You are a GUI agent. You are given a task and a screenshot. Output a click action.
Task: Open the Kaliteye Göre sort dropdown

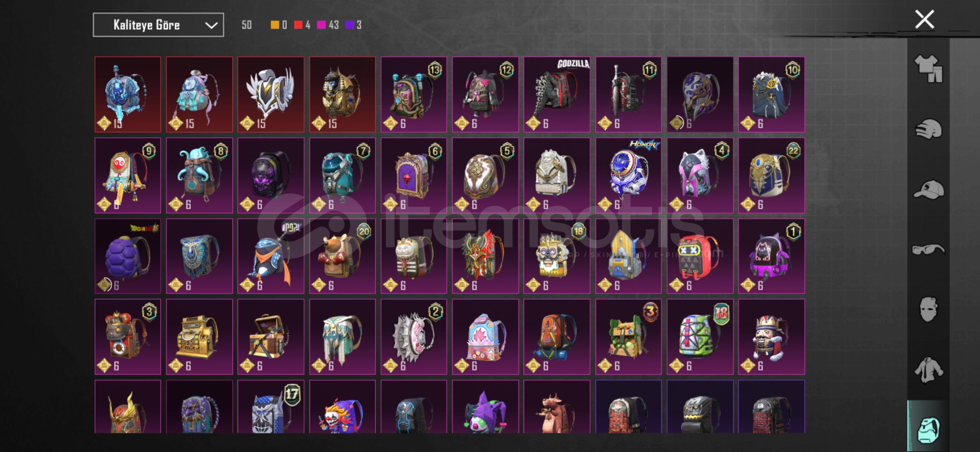[158, 25]
